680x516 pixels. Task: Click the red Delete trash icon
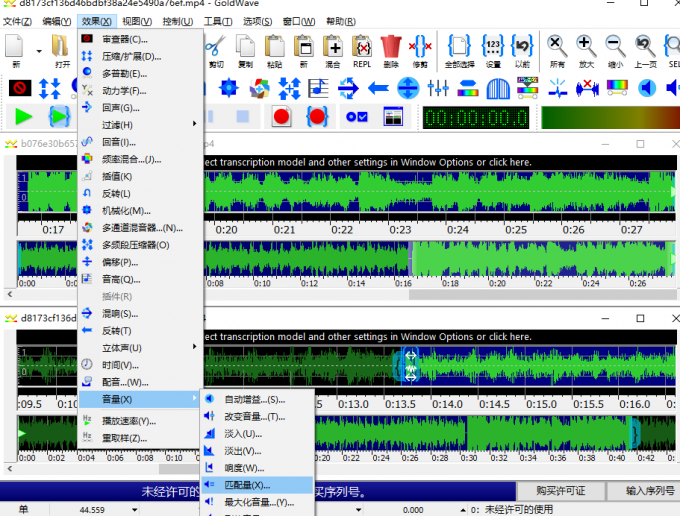coord(391,46)
